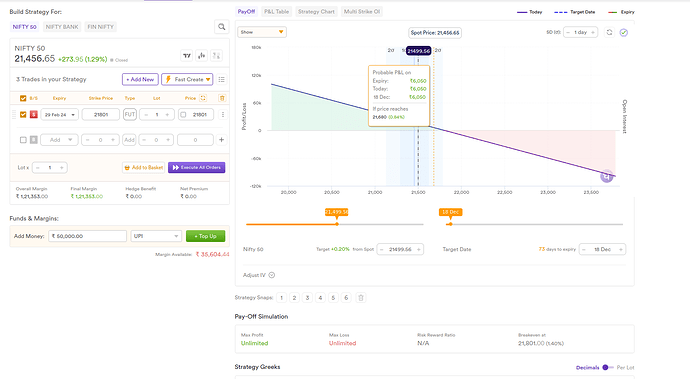Click the plus icon to add the new trade row
This screenshot has width=690, height=379.
(221, 140)
